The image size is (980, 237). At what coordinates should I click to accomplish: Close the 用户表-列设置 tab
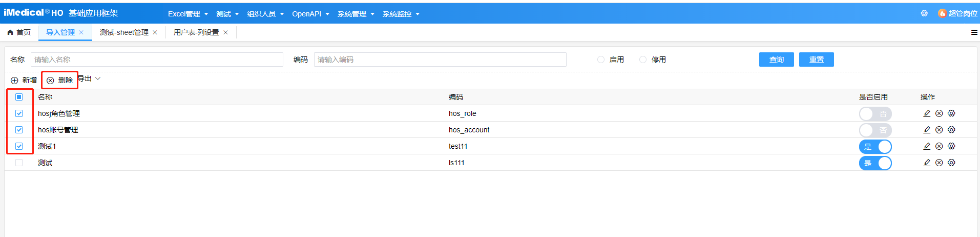tap(225, 32)
